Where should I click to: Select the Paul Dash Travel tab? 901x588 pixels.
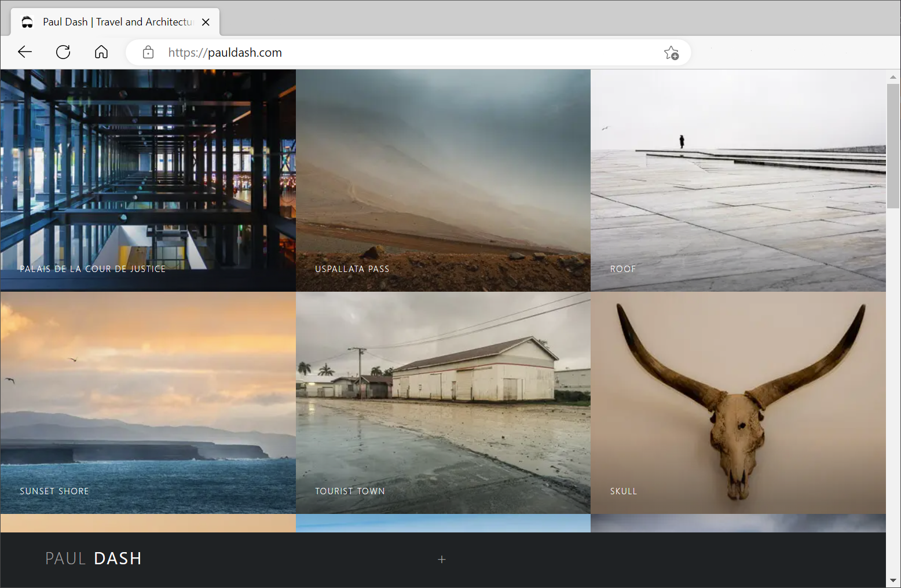tap(116, 22)
